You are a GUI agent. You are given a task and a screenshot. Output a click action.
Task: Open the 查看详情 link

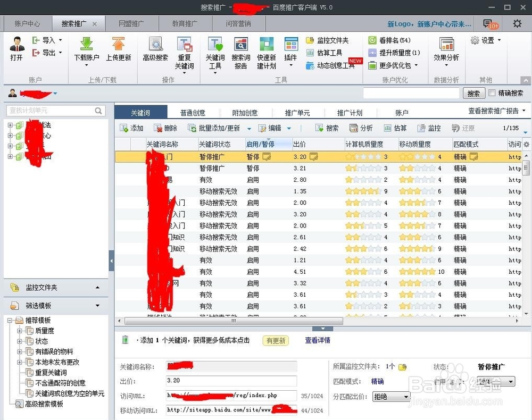[x=318, y=340]
